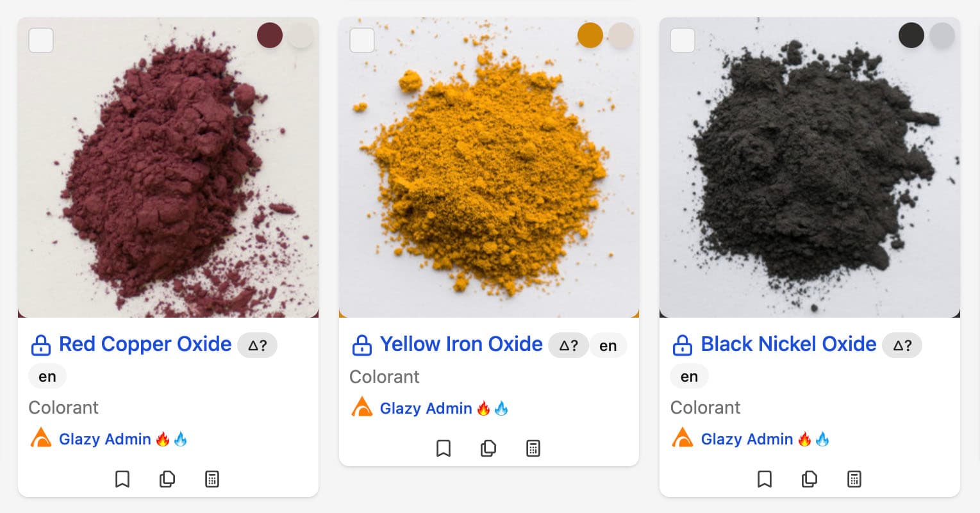The width and height of the screenshot is (980, 513).
Task: Open the Δ? badge next to Red Copper Oxide
Action: [x=257, y=345]
